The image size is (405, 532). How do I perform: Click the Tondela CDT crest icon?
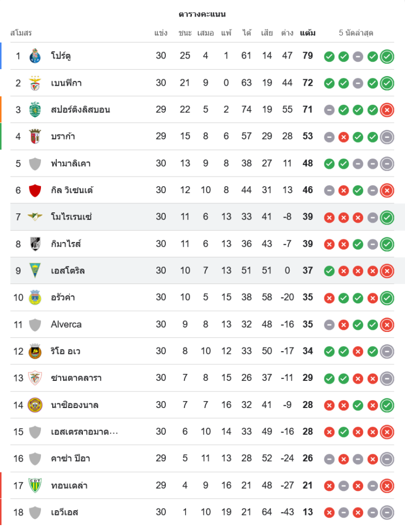35,485
